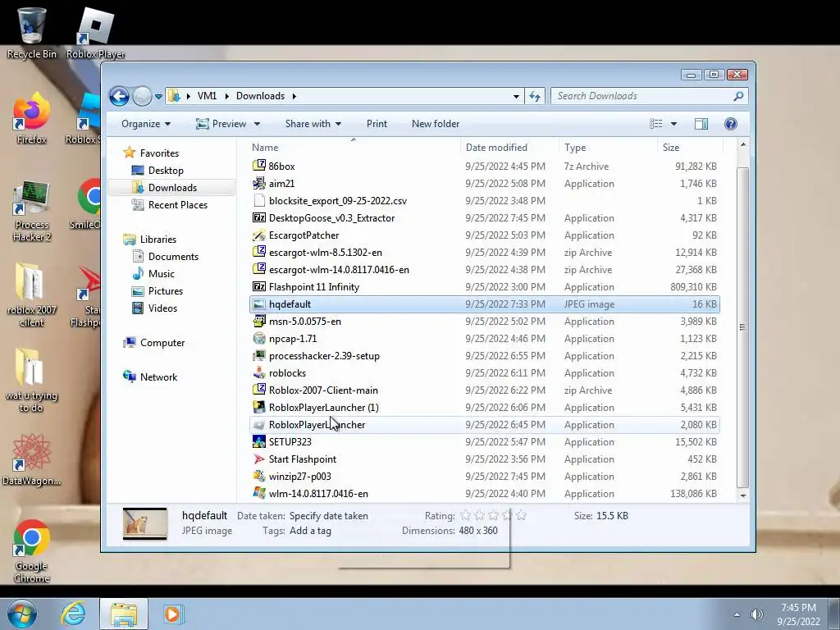
Task: Open the recent locations dropdown arrow
Action: [x=158, y=97]
